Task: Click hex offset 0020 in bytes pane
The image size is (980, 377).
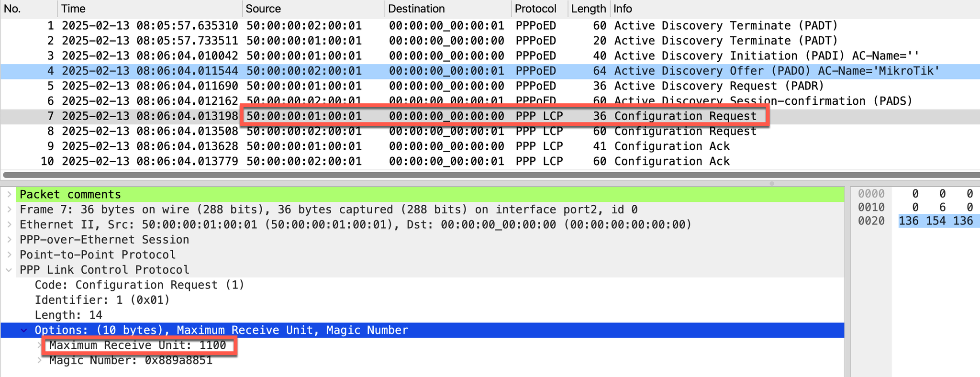Action: tap(871, 221)
